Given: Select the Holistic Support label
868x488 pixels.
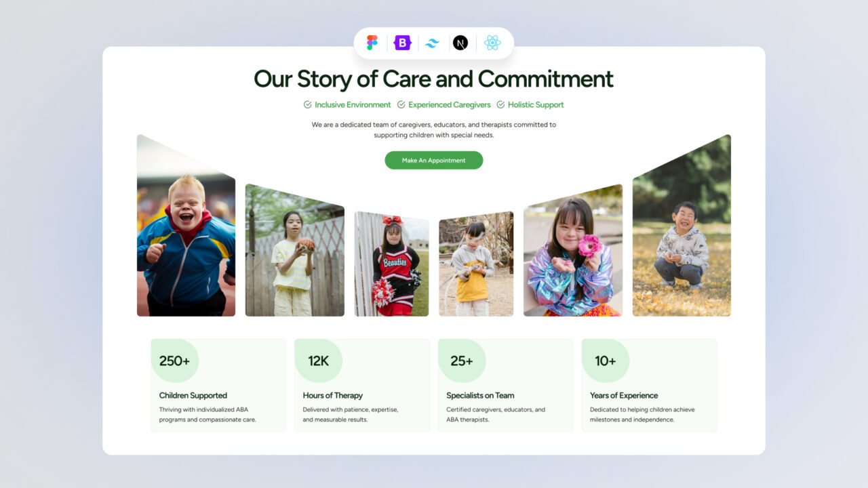Looking at the screenshot, I should (536, 104).
